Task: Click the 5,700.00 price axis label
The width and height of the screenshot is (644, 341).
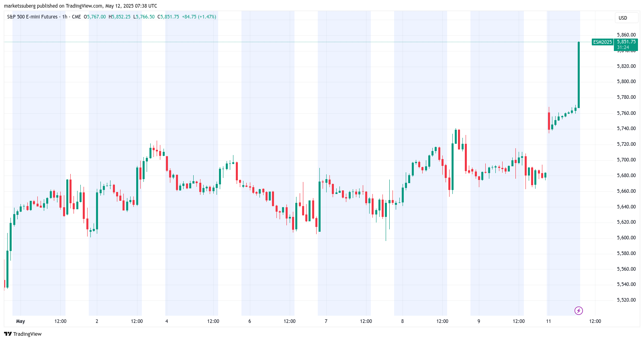Action: 626,160
